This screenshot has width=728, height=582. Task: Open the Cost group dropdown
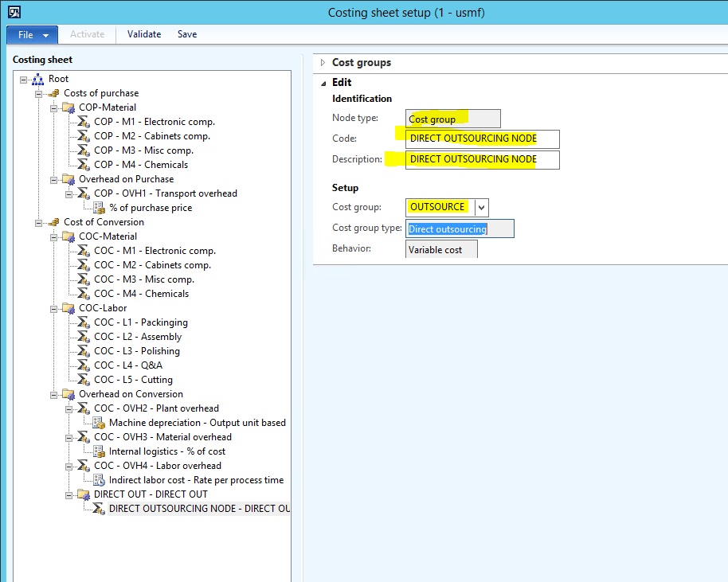[x=481, y=207]
